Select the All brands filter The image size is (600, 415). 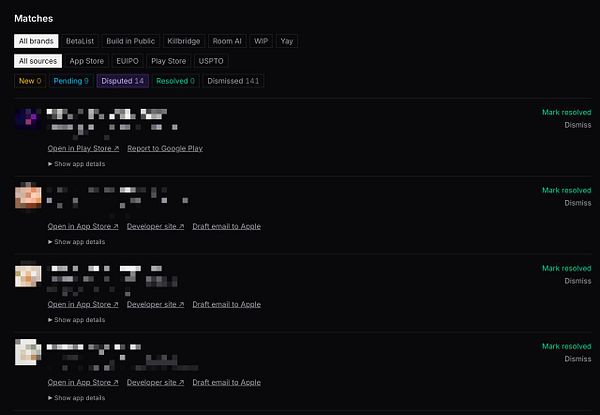point(36,41)
